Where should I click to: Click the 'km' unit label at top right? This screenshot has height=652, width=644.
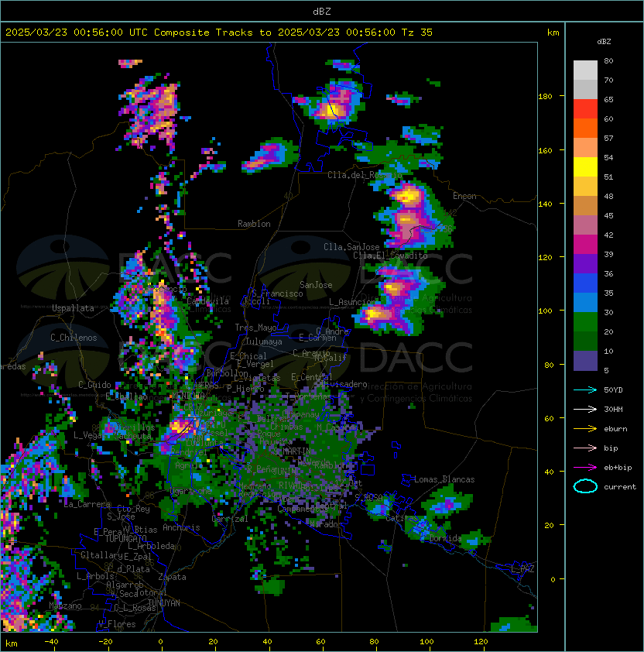[x=553, y=33]
